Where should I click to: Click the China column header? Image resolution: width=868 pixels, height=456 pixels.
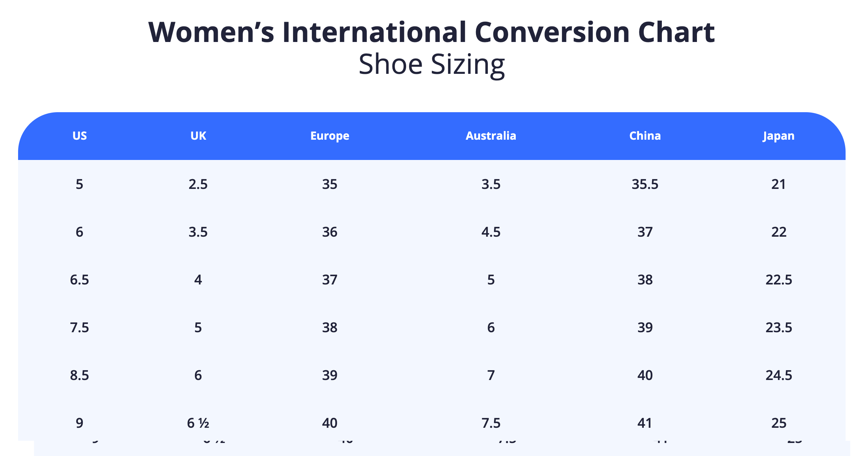pyautogui.click(x=645, y=136)
